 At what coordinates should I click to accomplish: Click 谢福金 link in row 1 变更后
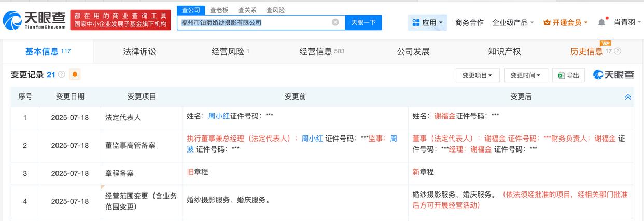pos(445,116)
